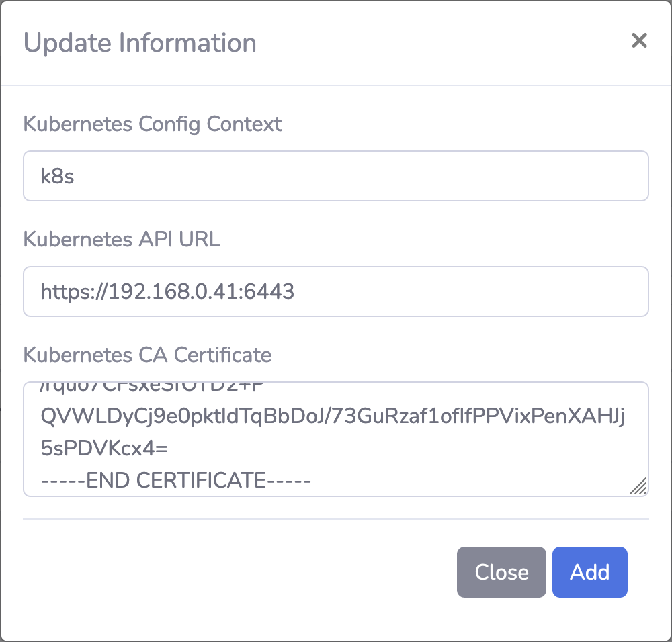Click the blue Add button
The height and width of the screenshot is (642, 672).
click(589, 572)
